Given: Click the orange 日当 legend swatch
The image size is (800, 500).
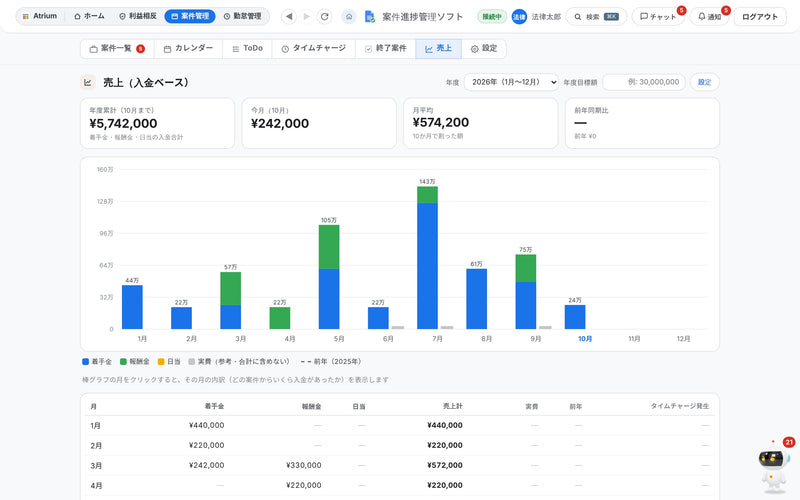Looking at the screenshot, I should pyautogui.click(x=161, y=362).
